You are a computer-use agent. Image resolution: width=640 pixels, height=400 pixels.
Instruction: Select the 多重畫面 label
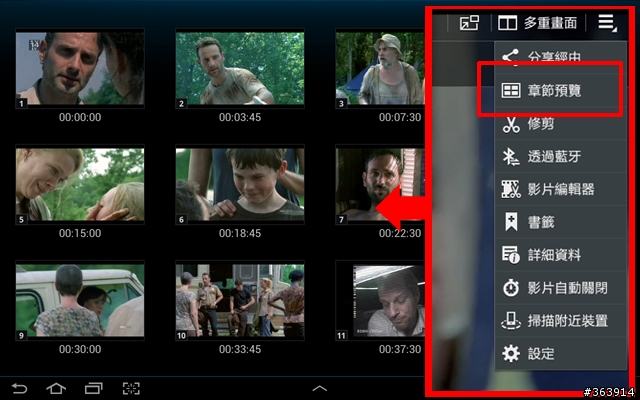pyautogui.click(x=550, y=23)
